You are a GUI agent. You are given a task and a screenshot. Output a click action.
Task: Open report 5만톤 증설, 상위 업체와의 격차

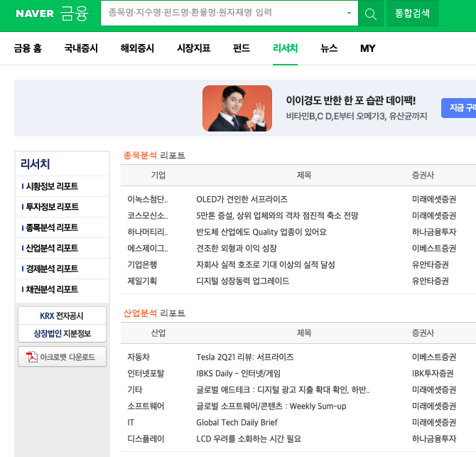277,216
